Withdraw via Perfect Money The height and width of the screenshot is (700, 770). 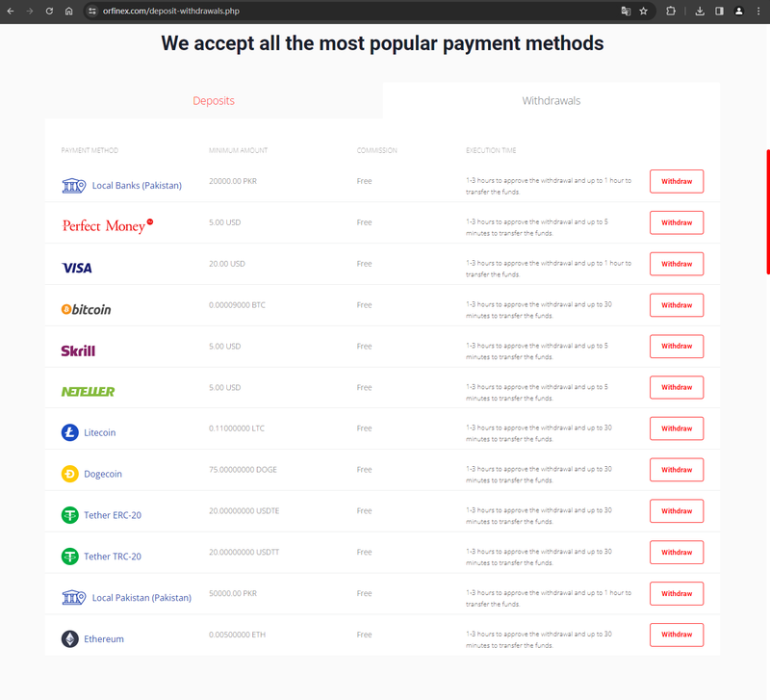click(677, 222)
